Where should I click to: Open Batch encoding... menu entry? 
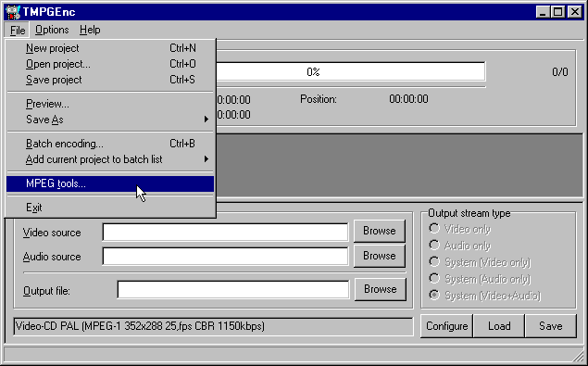point(110,144)
